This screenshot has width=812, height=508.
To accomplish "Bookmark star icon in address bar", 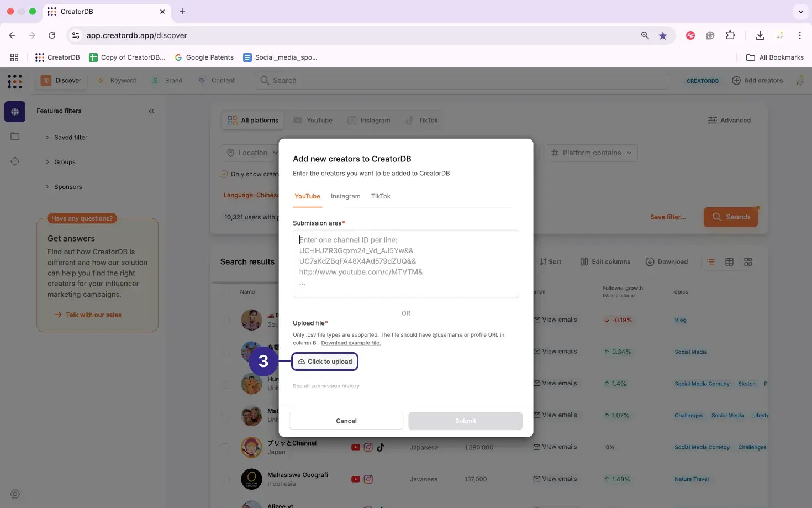I will tap(663, 35).
